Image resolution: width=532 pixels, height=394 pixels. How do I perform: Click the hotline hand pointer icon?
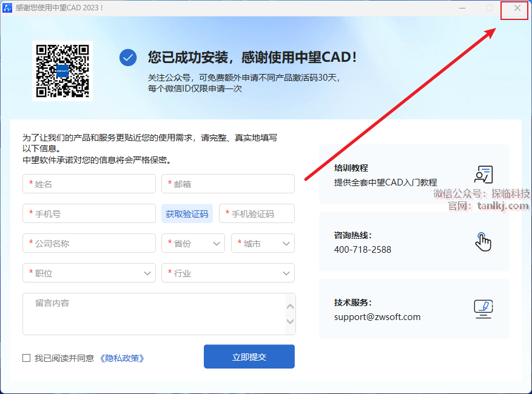483,242
